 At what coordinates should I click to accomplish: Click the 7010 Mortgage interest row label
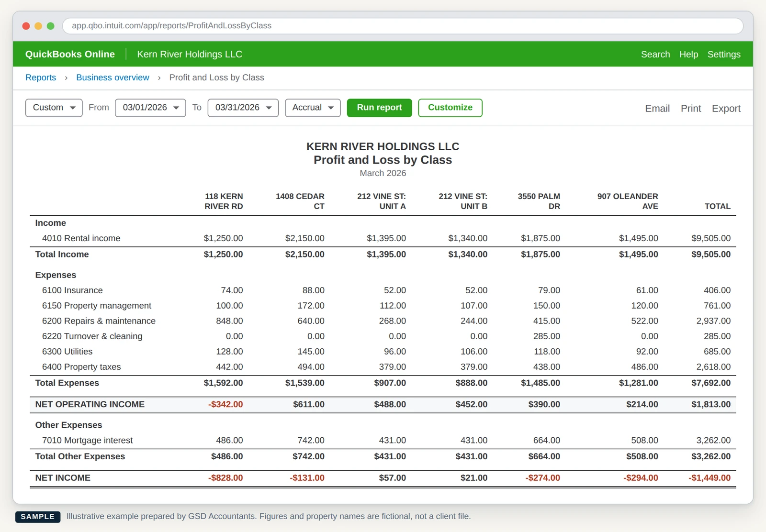click(x=87, y=440)
